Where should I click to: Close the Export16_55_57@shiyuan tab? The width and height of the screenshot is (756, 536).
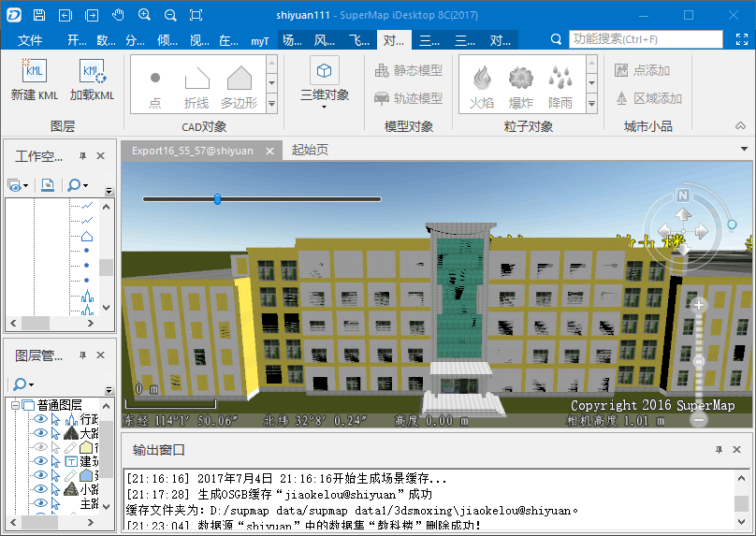click(270, 151)
